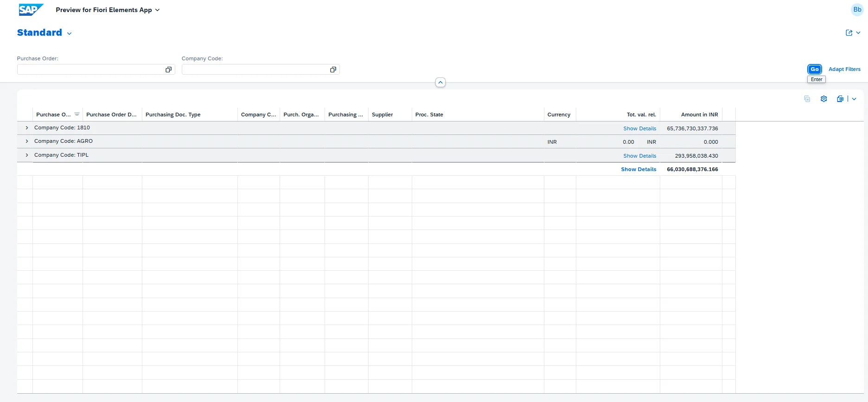The width and height of the screenshot is (868, 402).
Task: Export table to spreadsheet icon
Action: pyautogui.click(x=840, y=99)
